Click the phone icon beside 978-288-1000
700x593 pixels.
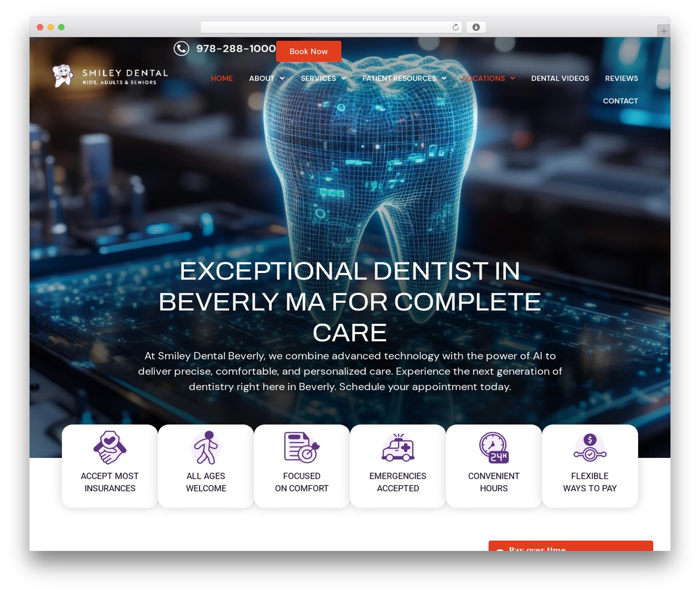[182, 49]
